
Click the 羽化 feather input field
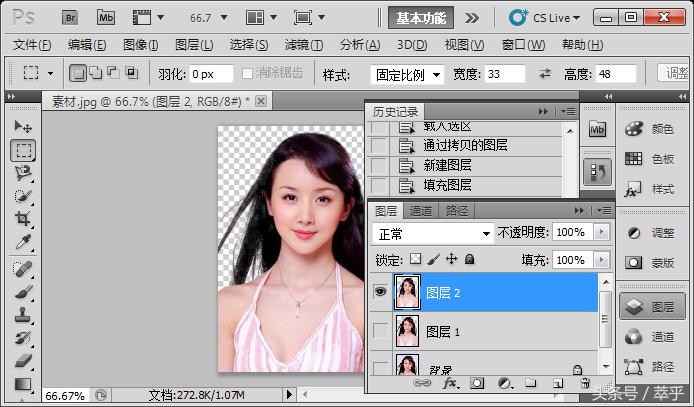(x=211, y=74)
